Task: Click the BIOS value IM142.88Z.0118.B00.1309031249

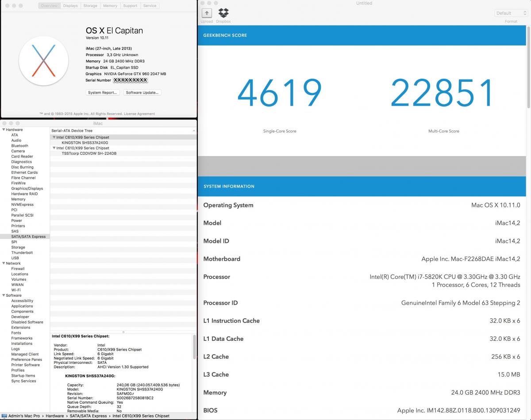Action: tap(459, 410)
